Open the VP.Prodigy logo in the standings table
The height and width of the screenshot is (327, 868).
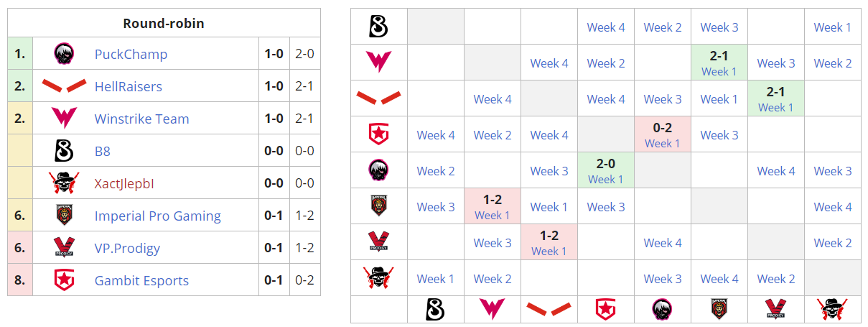point(64,248)
